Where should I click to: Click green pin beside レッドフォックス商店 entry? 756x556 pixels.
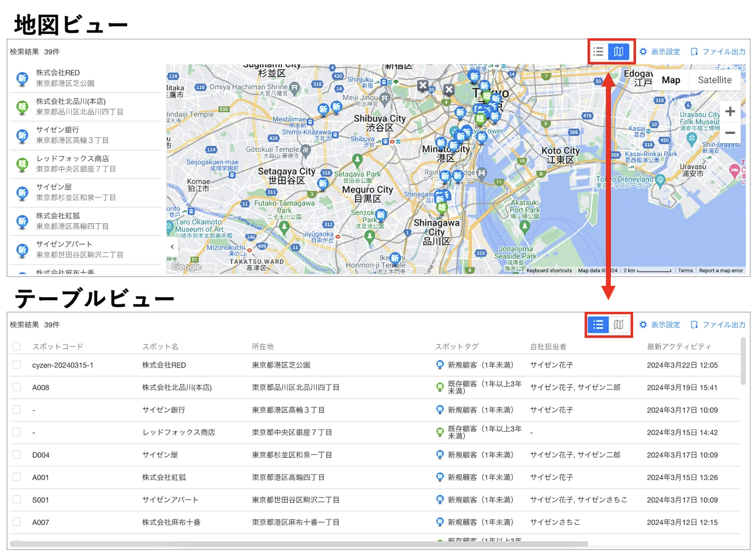[x=22, y=165]
